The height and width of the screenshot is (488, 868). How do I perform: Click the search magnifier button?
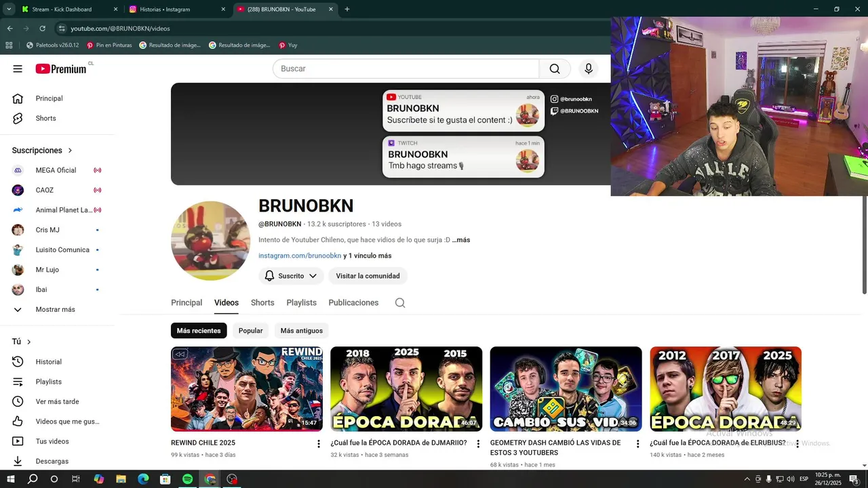555,68
